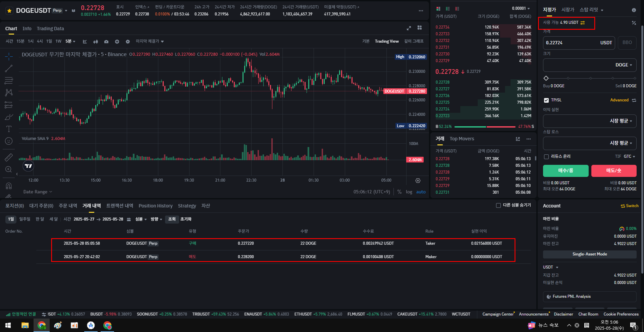Expand chart to fullscreen

point(409,28)
